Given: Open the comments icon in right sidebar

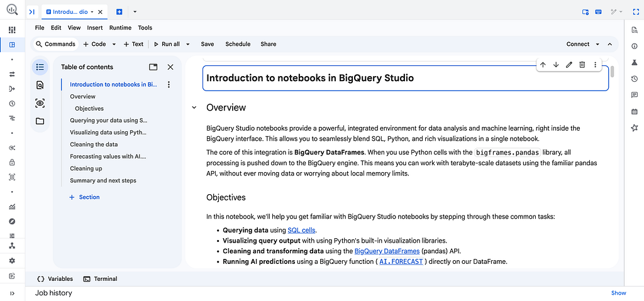Looking at the screenshot, I should 634,95.
